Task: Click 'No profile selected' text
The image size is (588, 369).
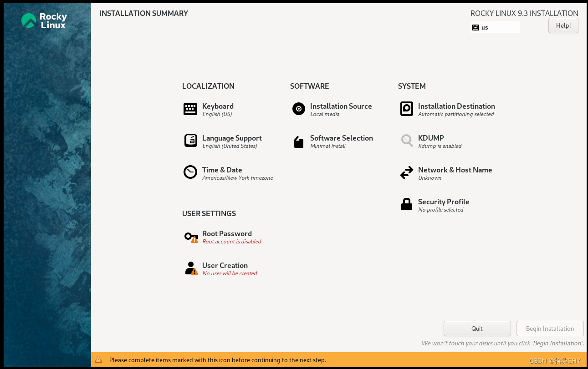Action: [x=441, y=210]
